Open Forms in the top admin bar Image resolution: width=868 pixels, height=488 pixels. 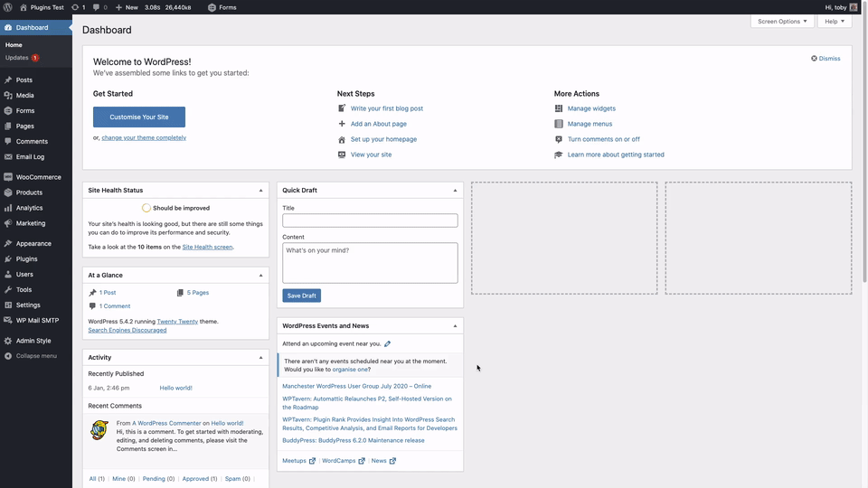point(222,7)
